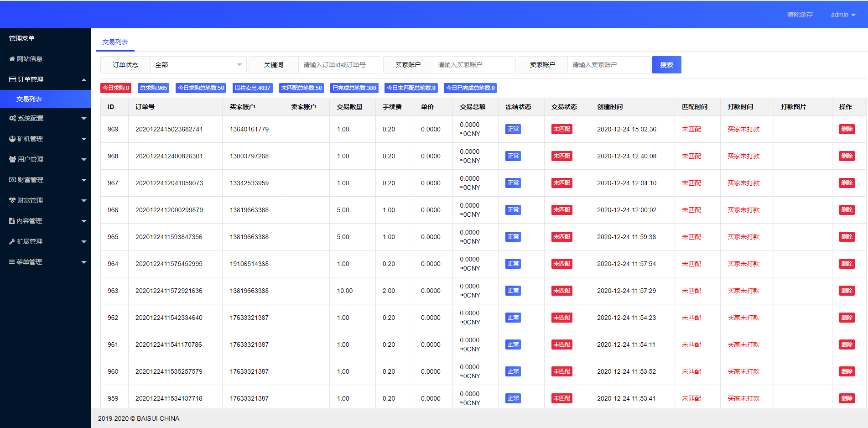Click the wrench icon beside 扩展管理
868x428 pixels.
click(x=12, y=241)
